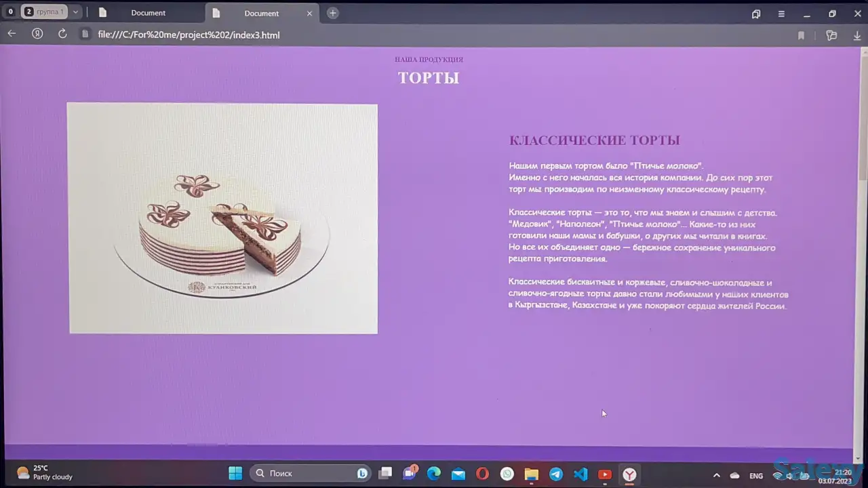
Task: Open Microsoft Edge in the taskbar
Action: coord(434,474)
